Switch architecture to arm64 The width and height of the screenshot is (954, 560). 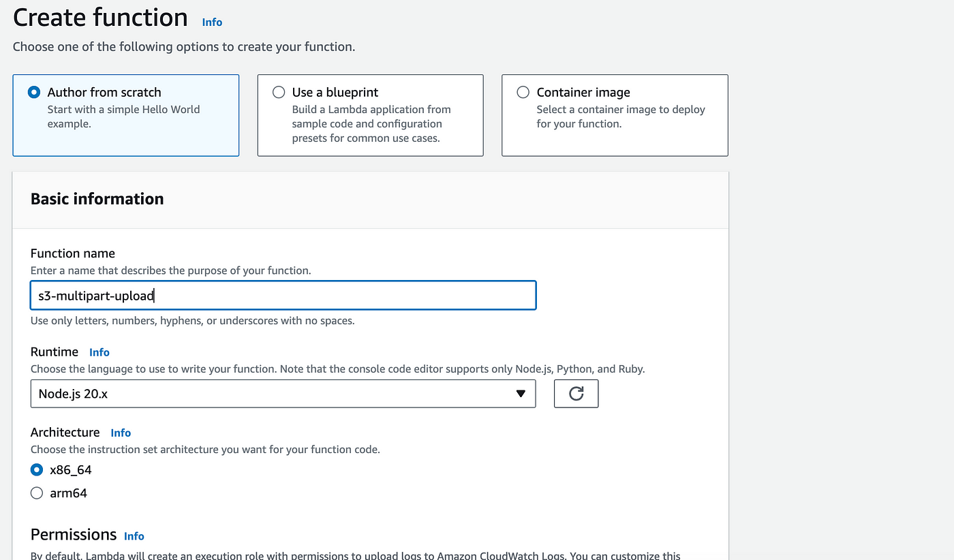pyautogui.click(x=36, y=493)
